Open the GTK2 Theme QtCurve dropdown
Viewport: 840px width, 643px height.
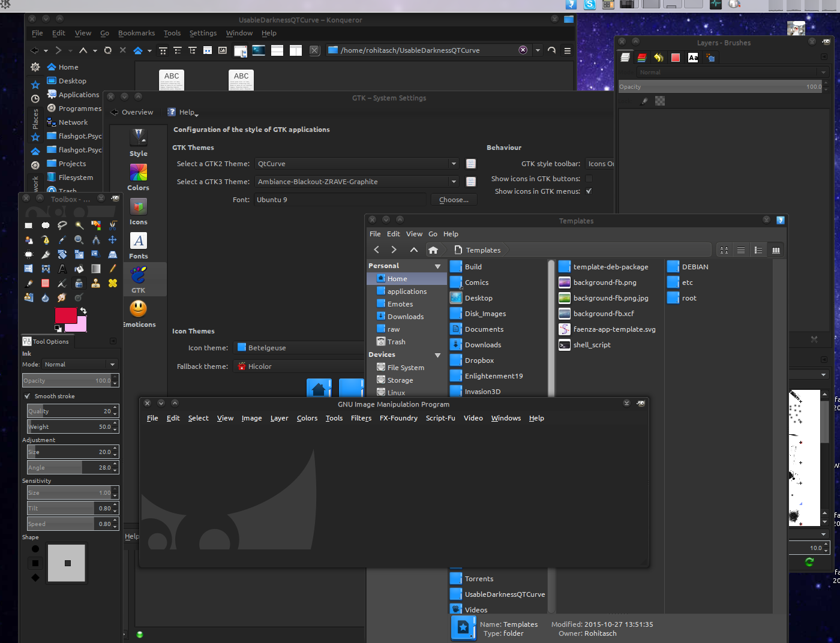point(357,164)
